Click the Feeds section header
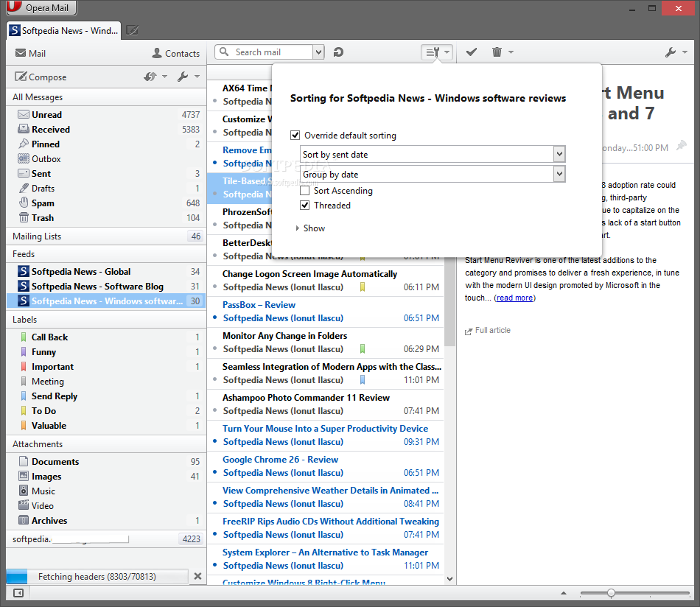The height and width of the screenshot is (607, 700). 107,254
